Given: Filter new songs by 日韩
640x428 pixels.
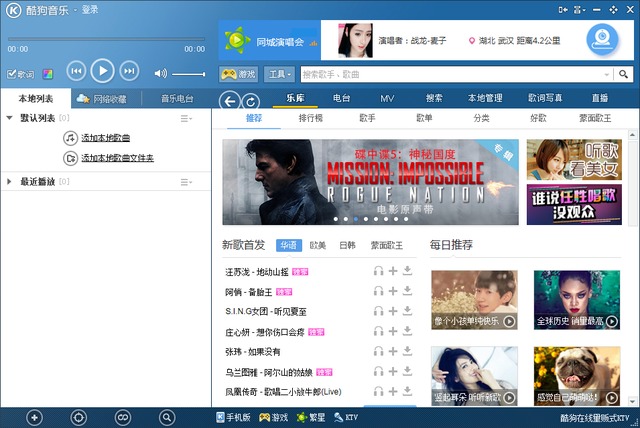Looking at the screenshot, I should point(347,245).
